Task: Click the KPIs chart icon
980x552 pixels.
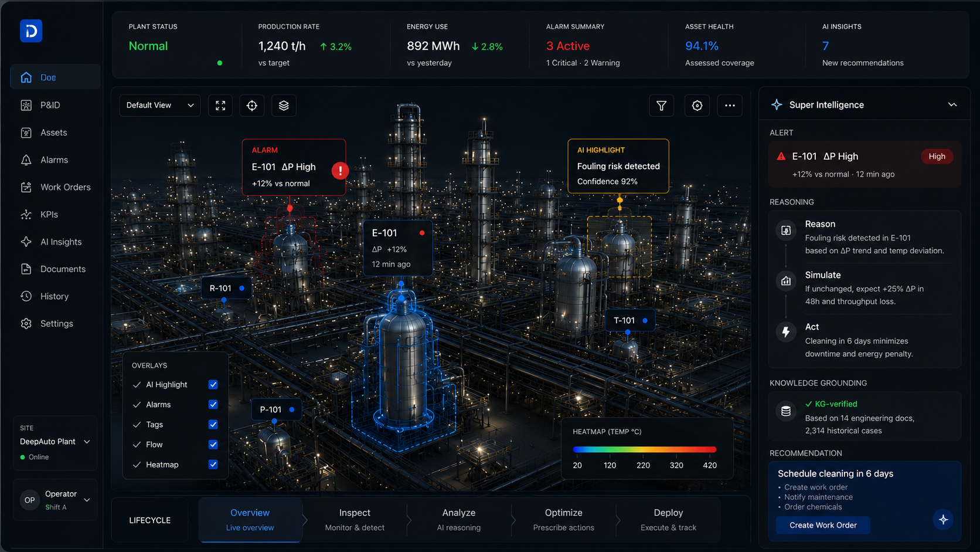Action: click(26, 214)
